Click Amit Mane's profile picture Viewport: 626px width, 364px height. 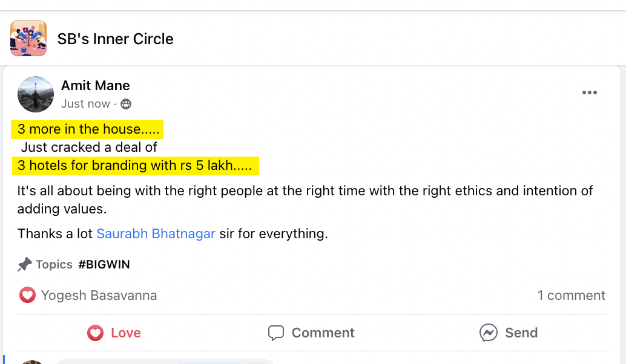click(x=36, y=94)
